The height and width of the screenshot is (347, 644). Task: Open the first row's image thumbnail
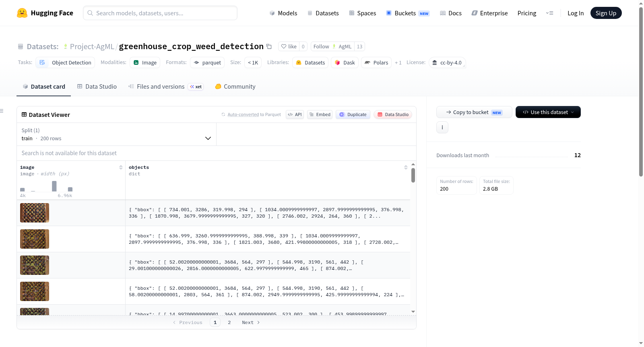35,213
